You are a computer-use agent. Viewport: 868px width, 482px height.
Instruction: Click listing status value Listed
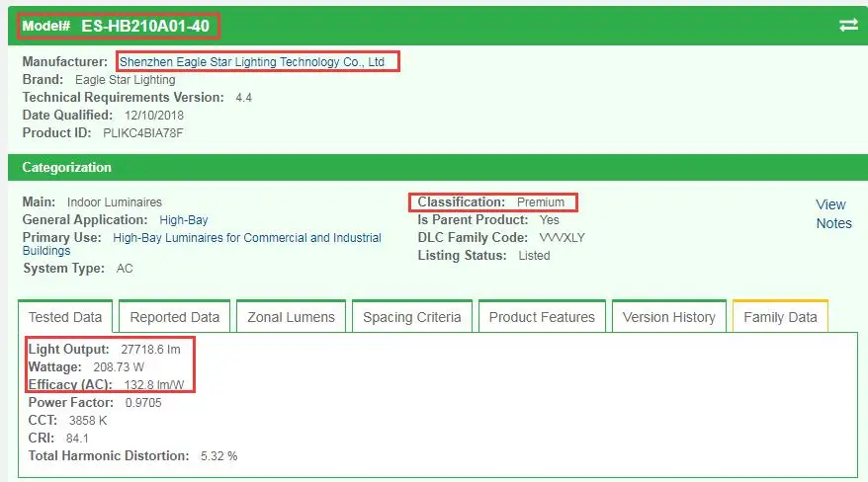coord(534,256)
